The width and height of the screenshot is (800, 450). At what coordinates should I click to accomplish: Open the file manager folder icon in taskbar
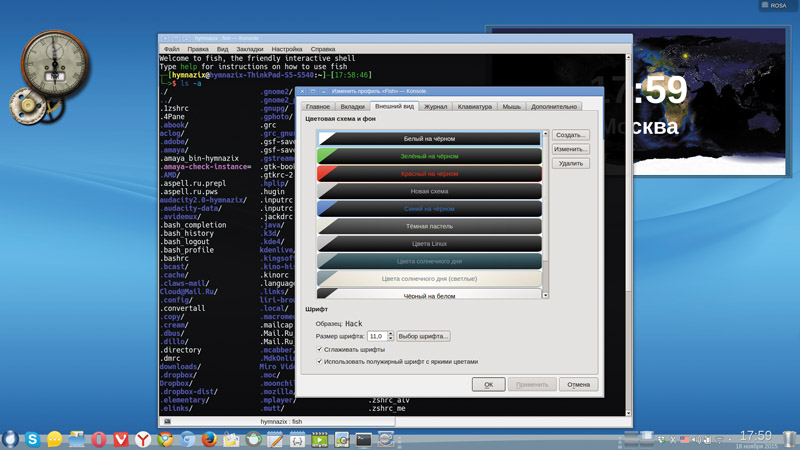point(77,439)
